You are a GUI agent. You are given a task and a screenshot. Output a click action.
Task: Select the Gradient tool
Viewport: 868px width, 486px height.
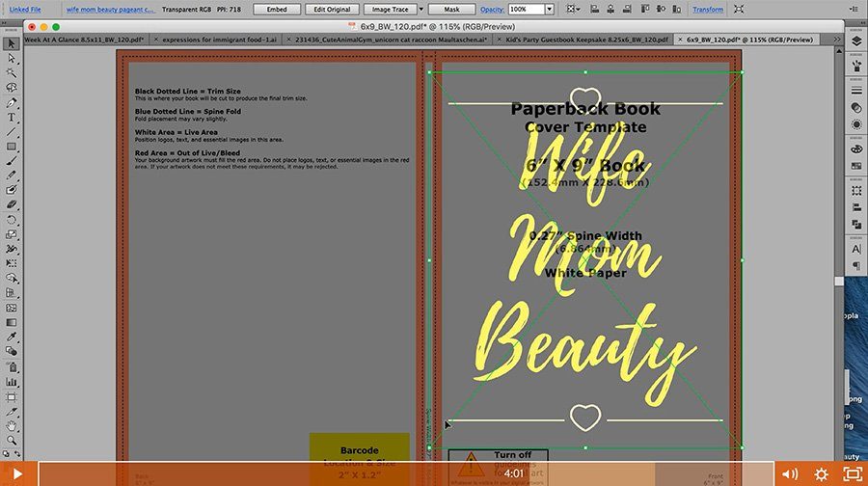coord(11,322)
